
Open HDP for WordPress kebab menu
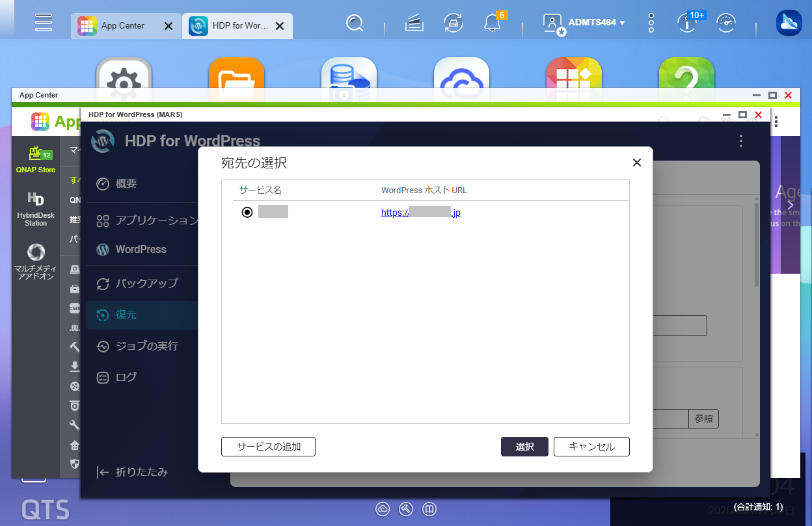coord(740,141)
